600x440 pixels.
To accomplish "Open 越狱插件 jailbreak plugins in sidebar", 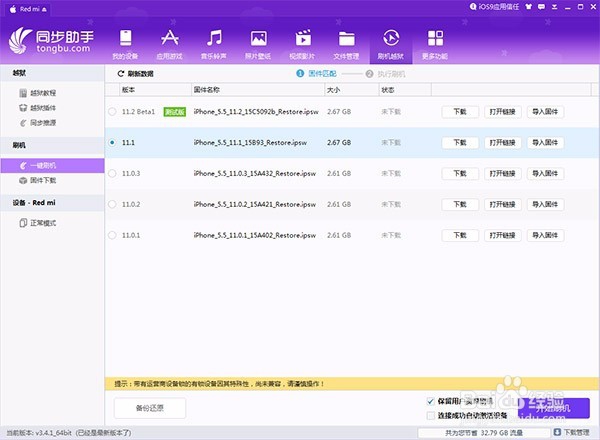I will pos(38,108).
